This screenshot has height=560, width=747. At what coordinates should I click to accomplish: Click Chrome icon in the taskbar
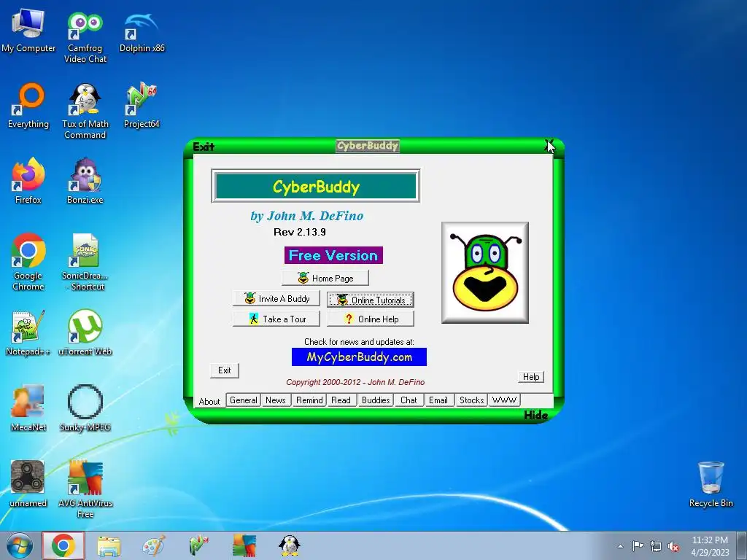coord(63,545)
